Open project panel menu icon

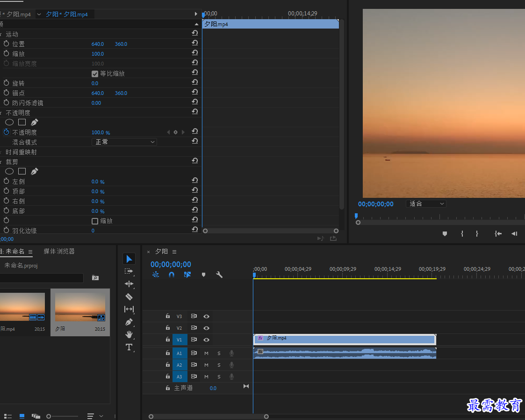pos(30,252)
